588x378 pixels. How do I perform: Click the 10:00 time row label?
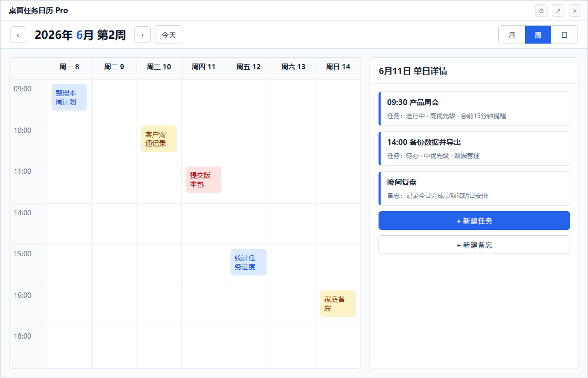[x=23, y=131]
